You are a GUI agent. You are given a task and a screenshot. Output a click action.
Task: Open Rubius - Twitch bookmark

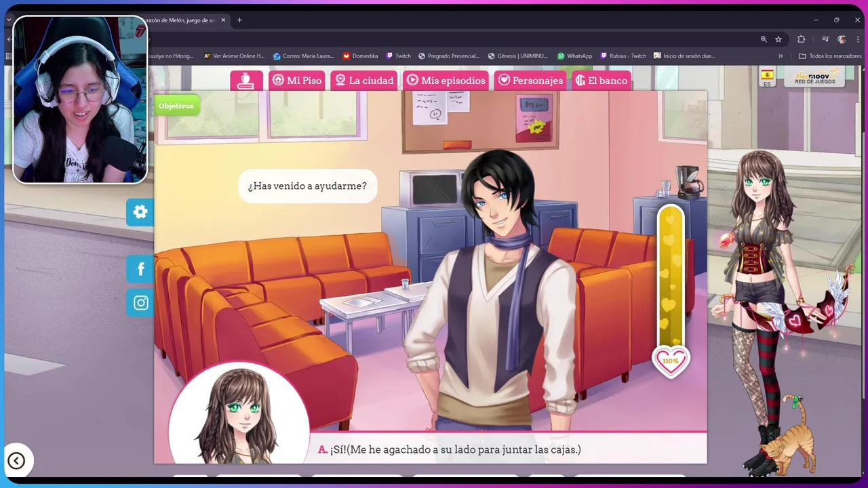pos(623,56)
